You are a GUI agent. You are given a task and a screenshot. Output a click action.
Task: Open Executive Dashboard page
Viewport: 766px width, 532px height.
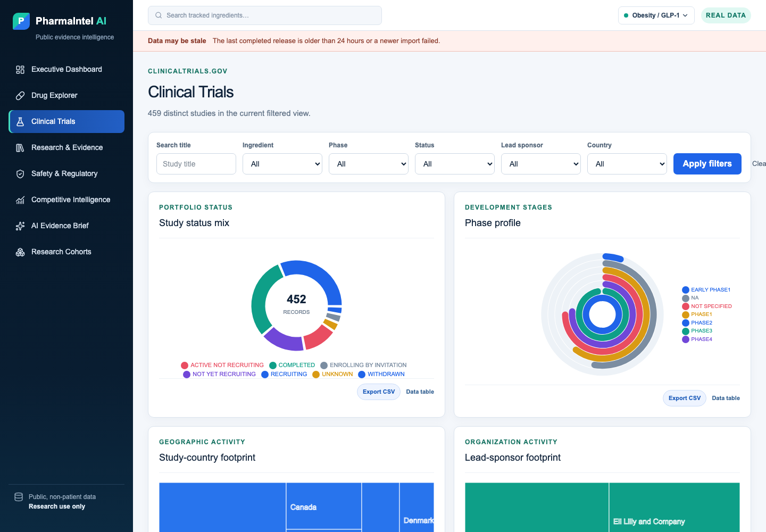[66, 69]
